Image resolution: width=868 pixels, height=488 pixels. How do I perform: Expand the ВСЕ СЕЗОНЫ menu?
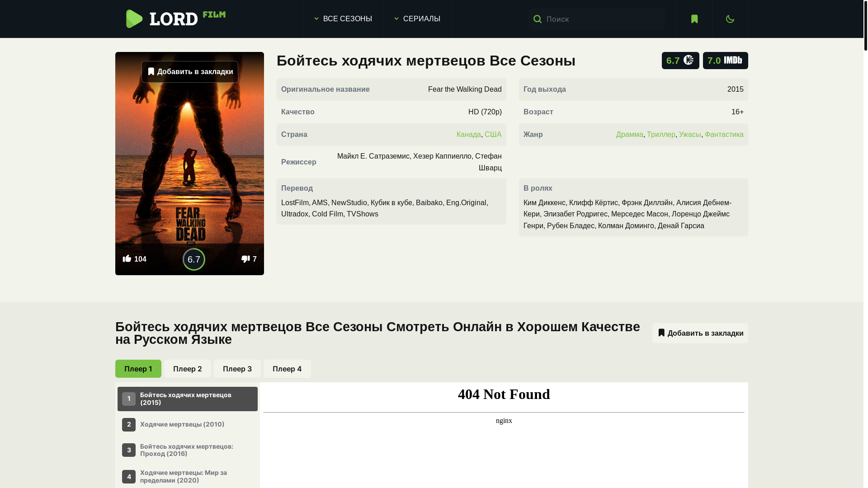(343, 19)
